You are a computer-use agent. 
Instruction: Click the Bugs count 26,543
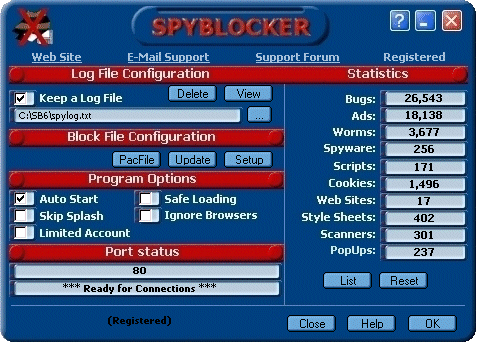click(424, 98)
